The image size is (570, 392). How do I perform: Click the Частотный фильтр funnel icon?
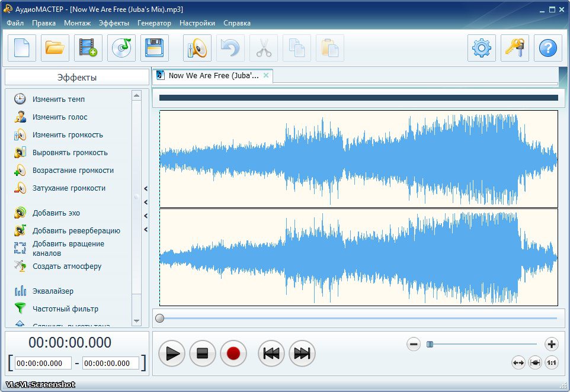click(20, 309)
